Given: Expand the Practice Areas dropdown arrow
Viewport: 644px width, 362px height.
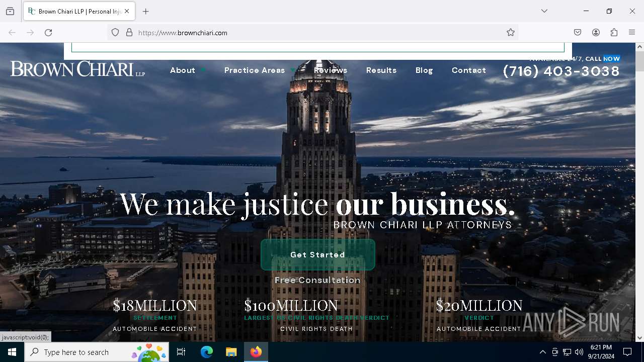Looking at the screenshot, I should point(293,70).
